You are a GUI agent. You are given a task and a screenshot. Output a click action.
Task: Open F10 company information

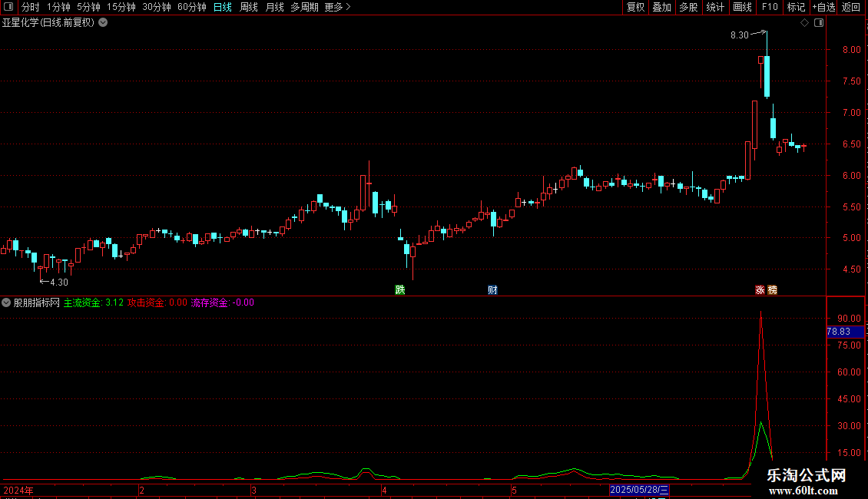point(770,7)
